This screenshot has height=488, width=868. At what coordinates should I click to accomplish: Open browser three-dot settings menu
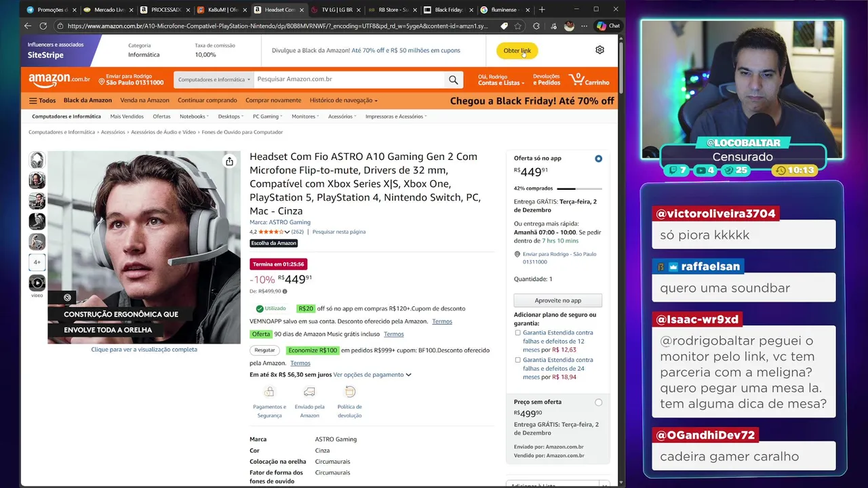(x=584, y=26)
